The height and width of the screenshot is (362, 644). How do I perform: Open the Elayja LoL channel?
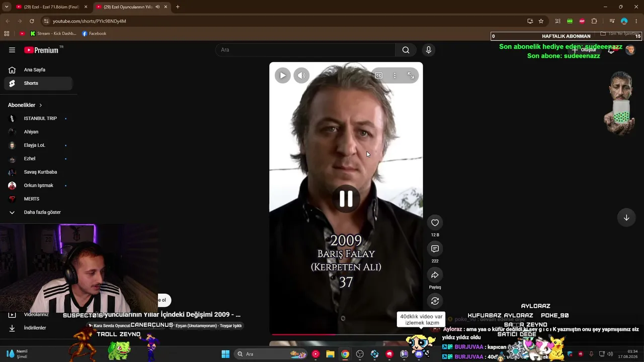[x=38, y=145]
